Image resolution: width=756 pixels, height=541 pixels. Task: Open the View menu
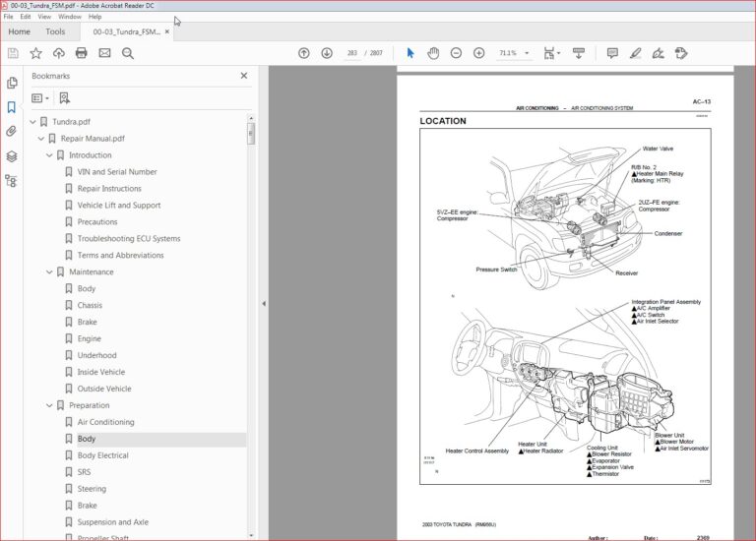(x=44, y=17)
